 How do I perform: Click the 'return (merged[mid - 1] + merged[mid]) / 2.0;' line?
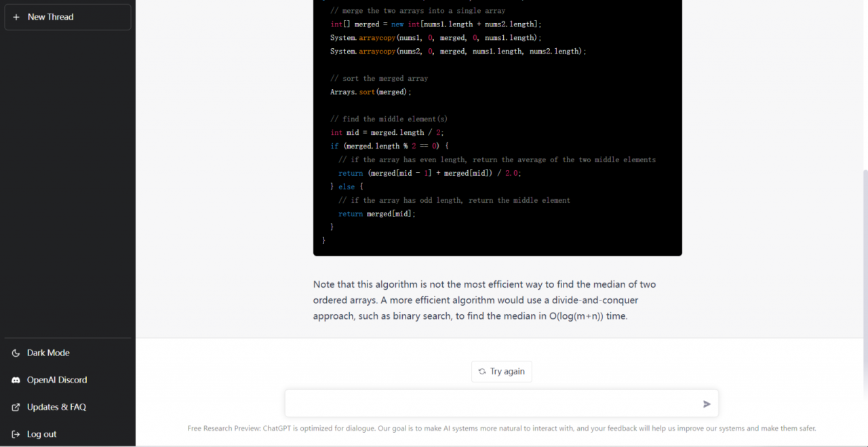tap(430, 173)
